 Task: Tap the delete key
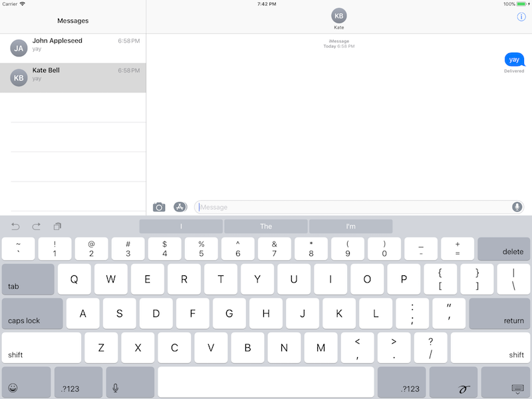click(x=504, y=249)
